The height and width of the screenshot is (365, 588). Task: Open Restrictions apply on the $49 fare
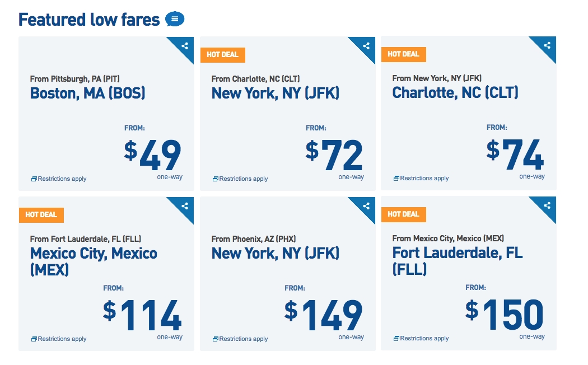[59, 179]
